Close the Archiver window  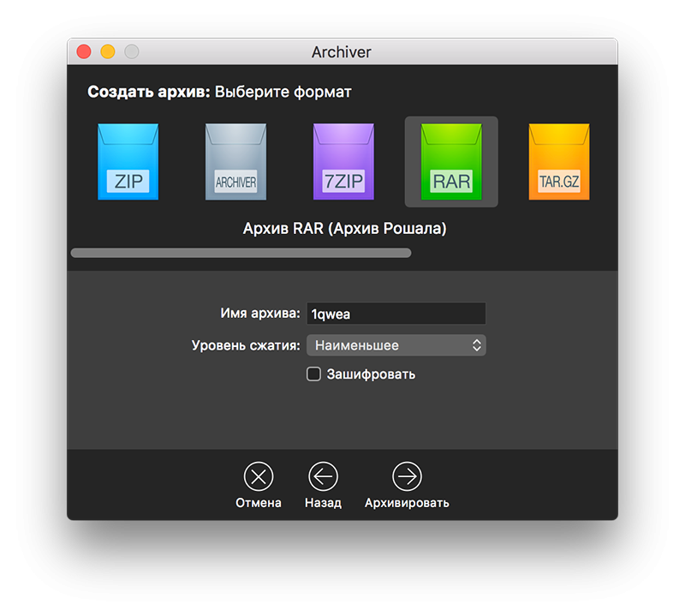coord(84,51)
